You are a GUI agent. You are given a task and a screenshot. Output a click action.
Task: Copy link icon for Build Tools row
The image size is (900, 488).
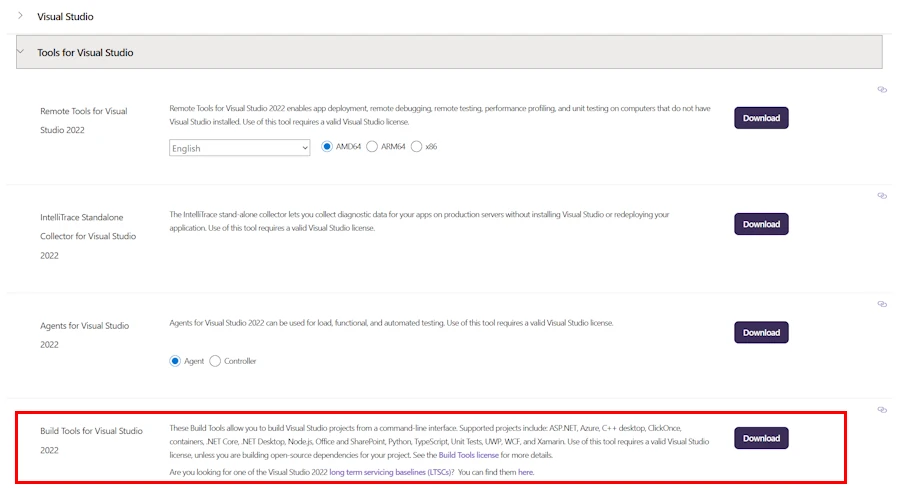pos(882,410)
